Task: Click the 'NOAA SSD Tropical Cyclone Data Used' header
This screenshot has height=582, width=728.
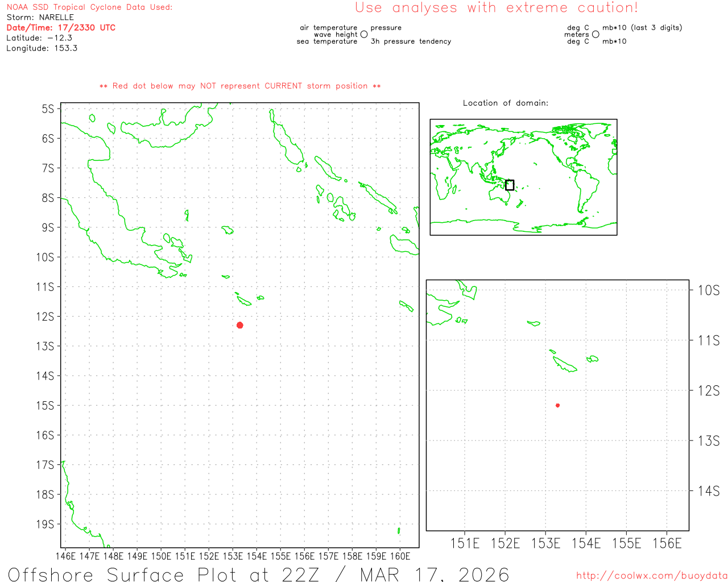Action: pos(89,7)
